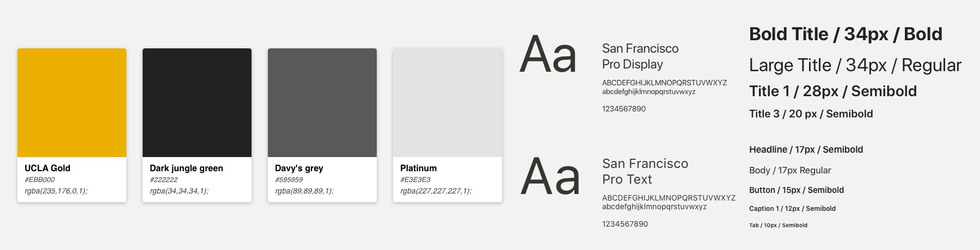Click the UCLA Gold color swatch
Screen dimensions: 980x250
[72, 103]
